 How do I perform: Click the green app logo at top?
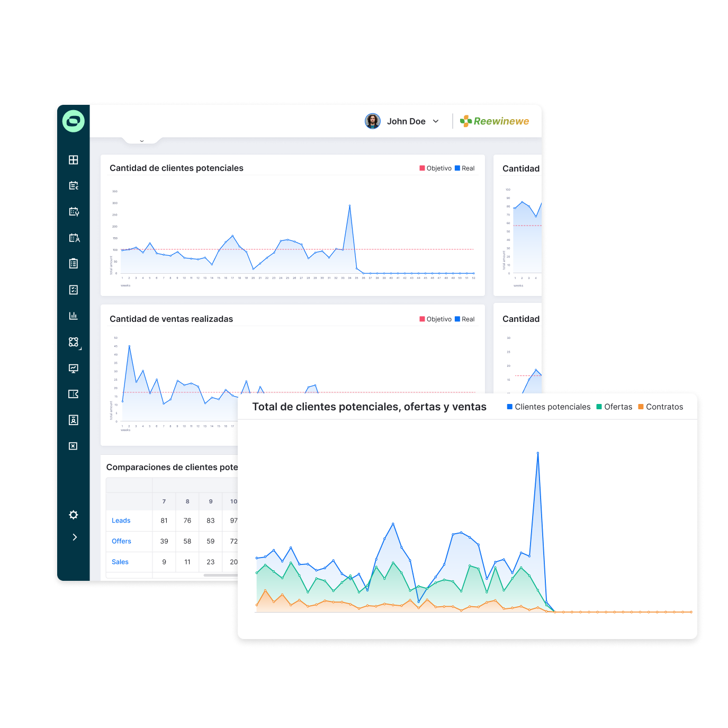click(x=74, y=121)
